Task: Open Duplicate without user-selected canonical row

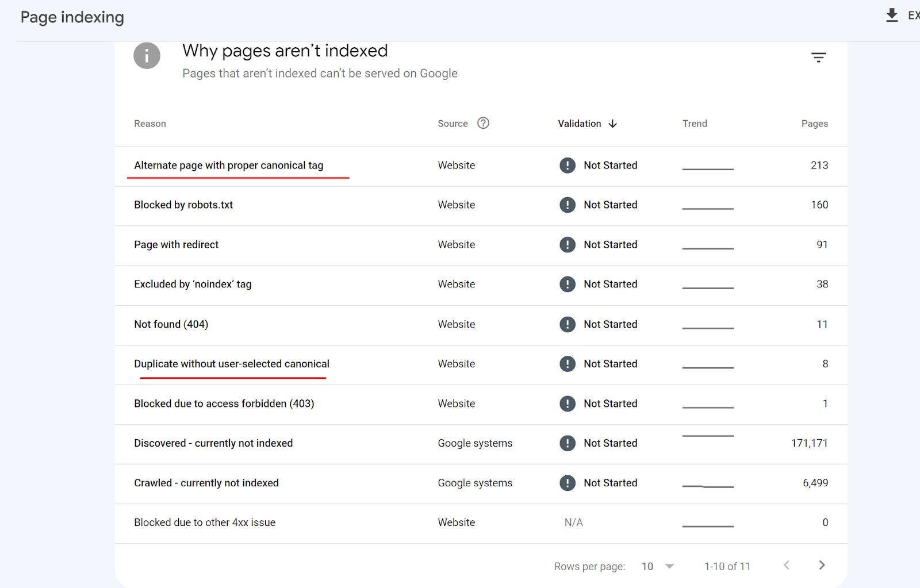Action: (231, 364)
